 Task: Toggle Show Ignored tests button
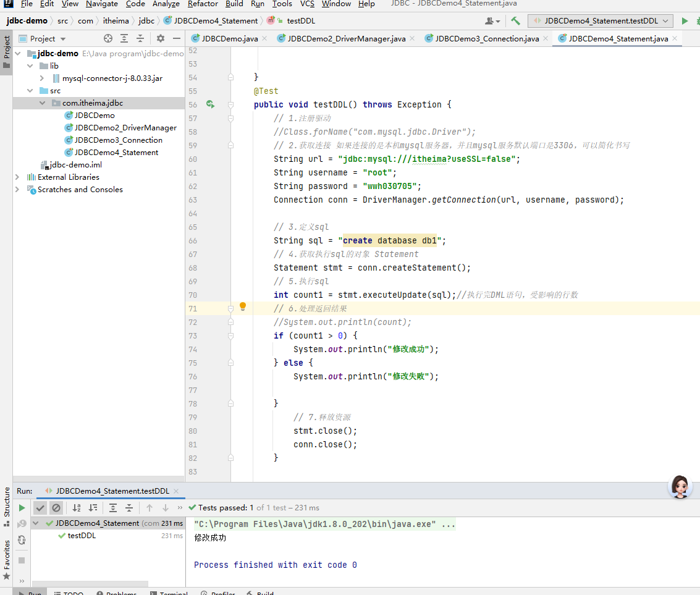(56, 508)
